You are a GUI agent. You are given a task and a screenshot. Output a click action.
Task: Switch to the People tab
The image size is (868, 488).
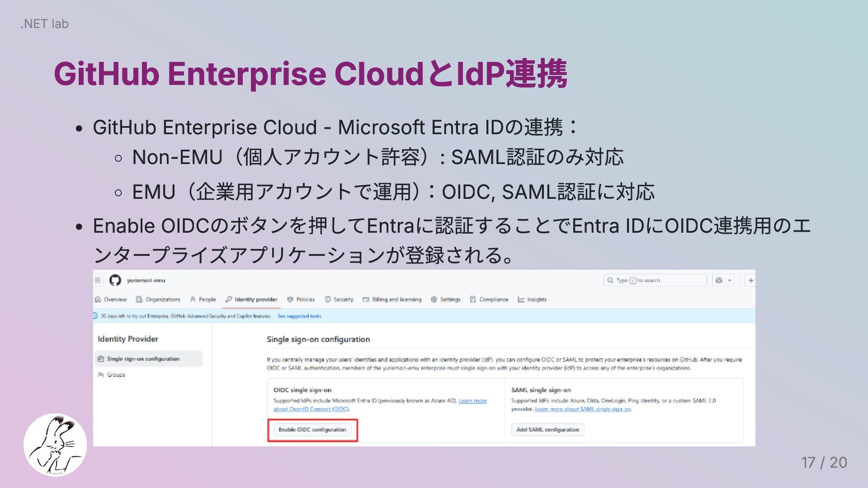pos(203,299)
